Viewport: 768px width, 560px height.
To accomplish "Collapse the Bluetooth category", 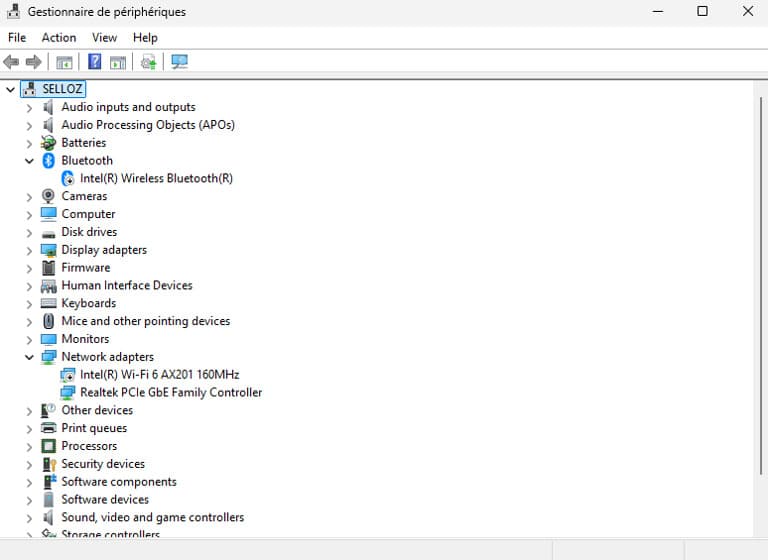I will coord(29,160).
